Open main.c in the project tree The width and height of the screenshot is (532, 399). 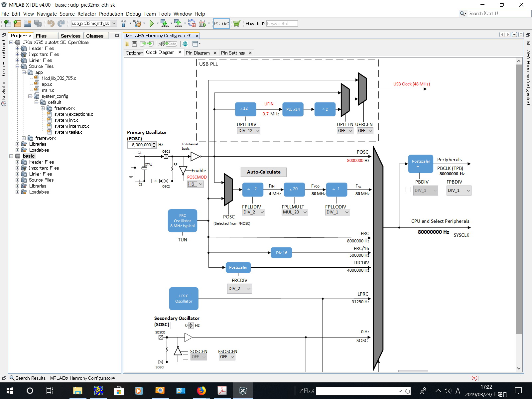click(x=48, y=90)
